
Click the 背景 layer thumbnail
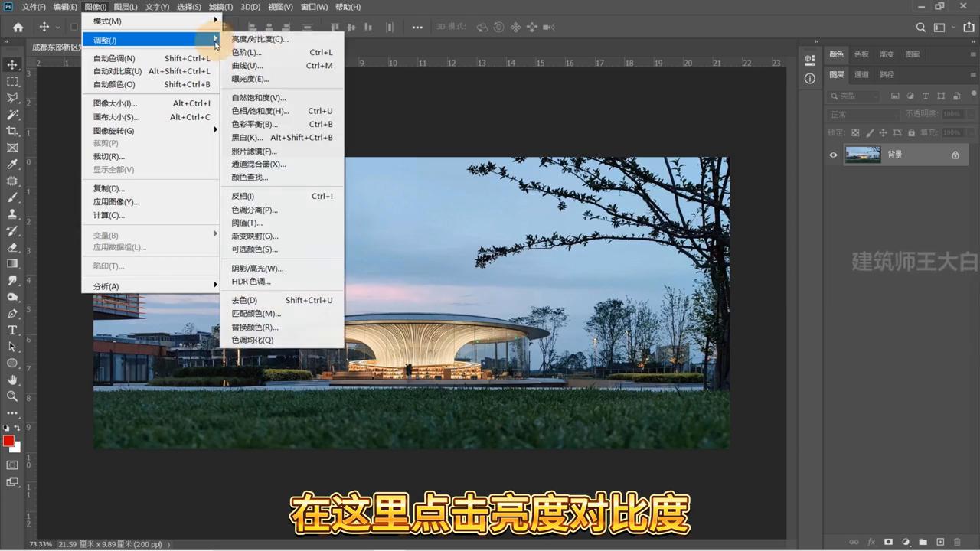[x=863, y=154]
